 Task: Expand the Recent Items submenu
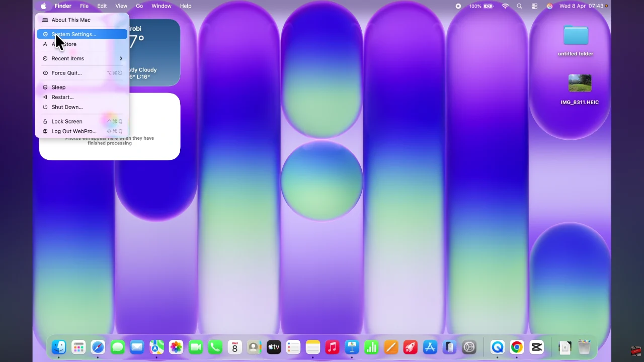tap(68, 58)
